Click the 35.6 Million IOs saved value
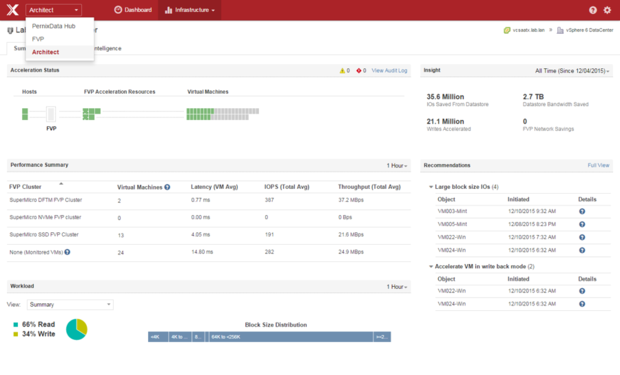This screenshot has width=620, height=375. (x=445, y=97)
